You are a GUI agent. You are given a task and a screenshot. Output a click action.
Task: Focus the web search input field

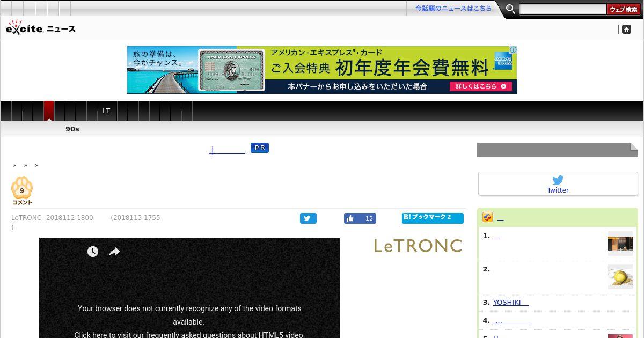(x=563, y=9)
